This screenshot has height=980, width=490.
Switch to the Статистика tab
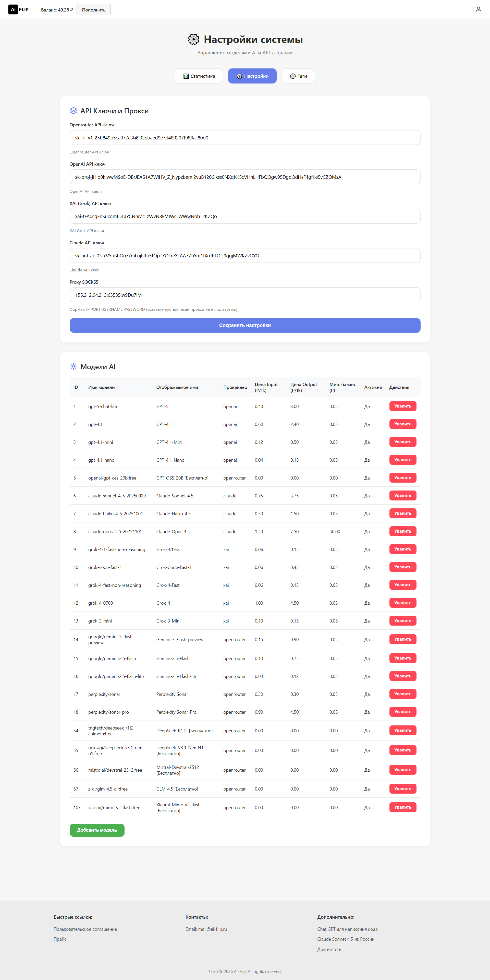pos(199,76)
